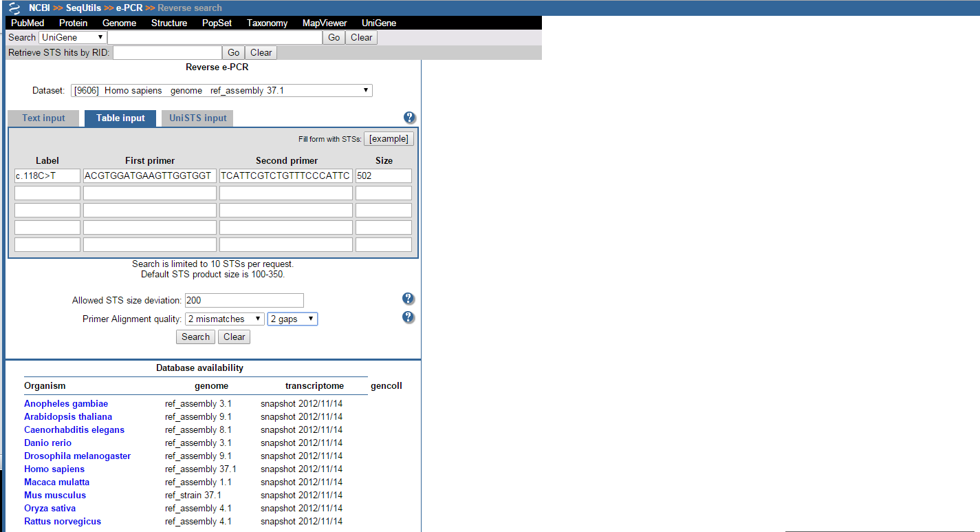Go to the Genome menu item

click(x=120, y=23)
